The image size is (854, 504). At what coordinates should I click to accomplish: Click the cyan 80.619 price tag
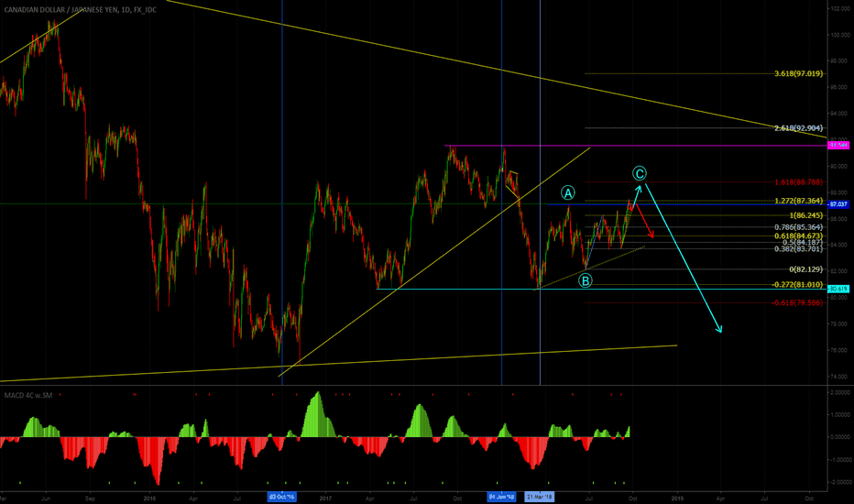point(838,289)
